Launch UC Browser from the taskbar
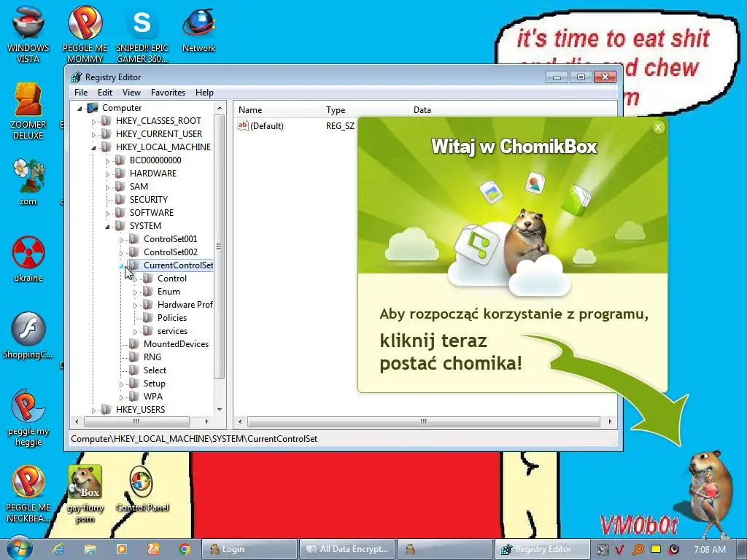 click(x=153, y=549)
